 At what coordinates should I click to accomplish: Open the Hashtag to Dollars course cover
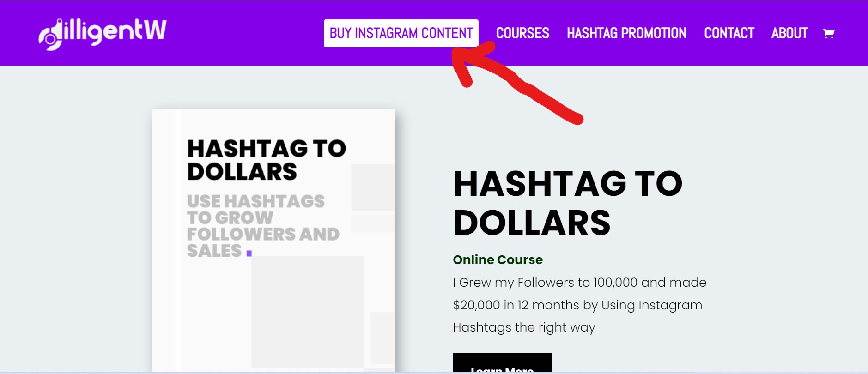[x=273, y=240]
